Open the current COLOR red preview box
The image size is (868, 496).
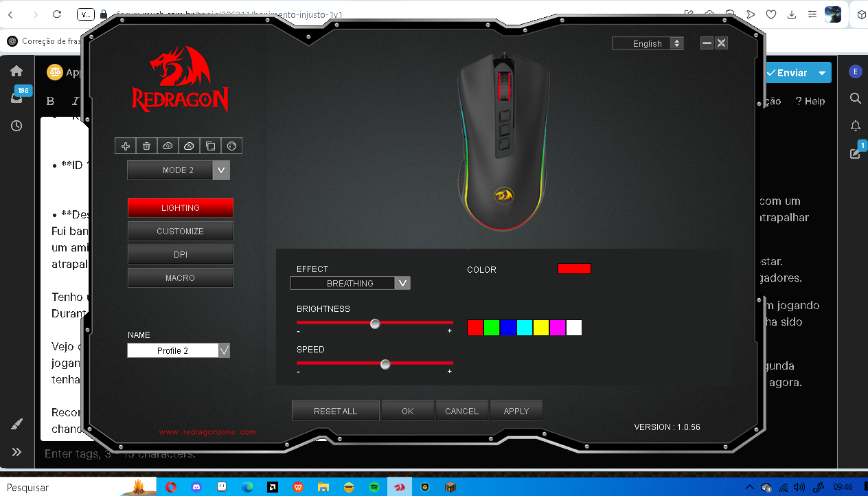(574, 269)
